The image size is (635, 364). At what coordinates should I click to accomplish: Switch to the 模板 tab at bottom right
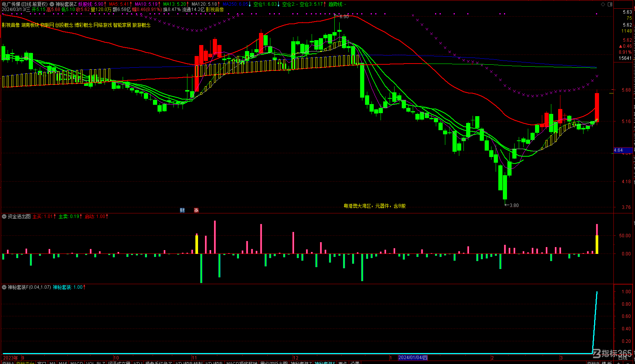(x=607, y=362)
